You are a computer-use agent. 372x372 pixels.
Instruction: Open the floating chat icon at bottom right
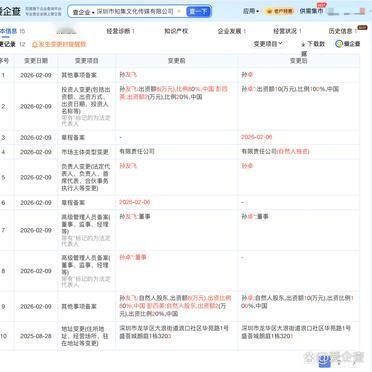coord(325,361)
